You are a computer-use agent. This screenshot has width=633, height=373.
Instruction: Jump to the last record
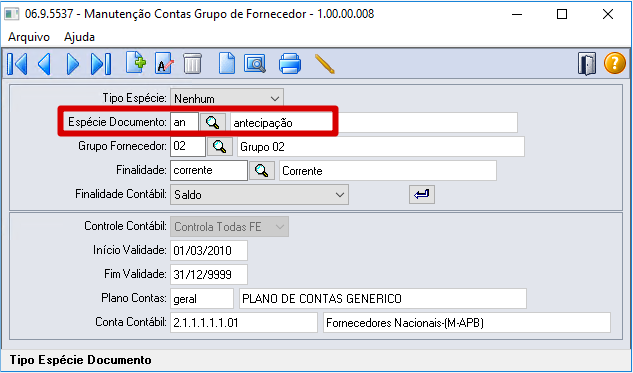coord(101,64)
